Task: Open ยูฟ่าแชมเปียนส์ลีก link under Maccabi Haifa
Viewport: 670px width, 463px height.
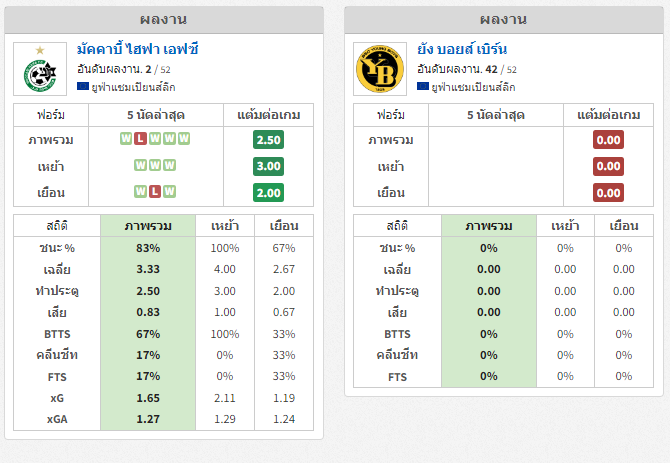Action: pyautogui.click(x=133, y=87)
